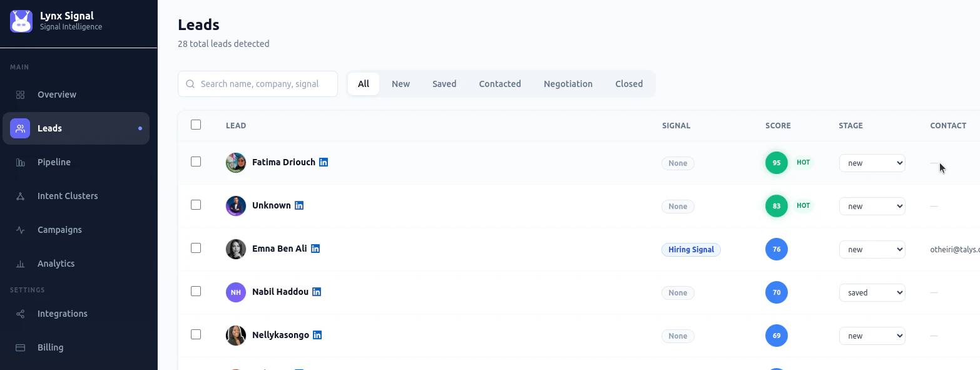980x370 pixels.
Task: Open stage dropdown for Emna Ben Ali
Action: pos(872,249)
